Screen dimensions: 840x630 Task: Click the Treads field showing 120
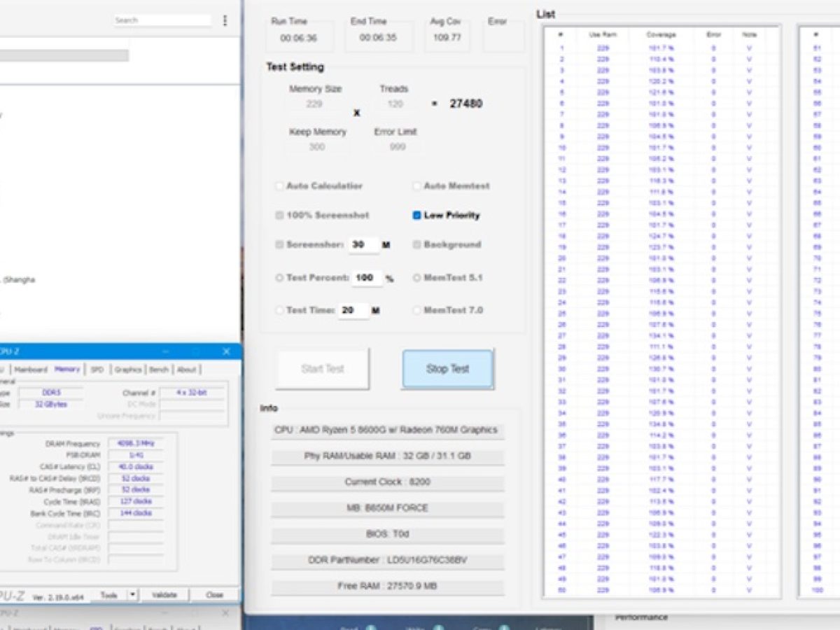395,104
